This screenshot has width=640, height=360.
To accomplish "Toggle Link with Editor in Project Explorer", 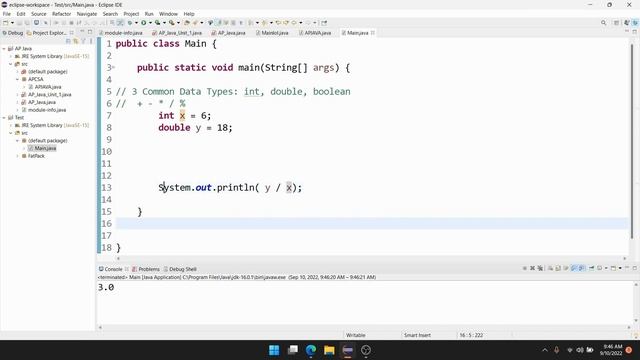I will [x=76, y=41].
